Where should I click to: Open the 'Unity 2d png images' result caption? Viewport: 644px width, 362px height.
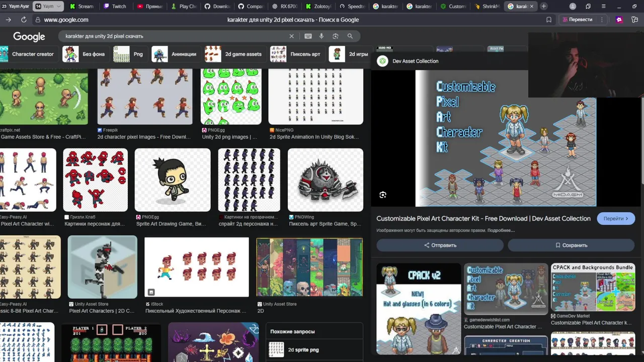(229, 137)
